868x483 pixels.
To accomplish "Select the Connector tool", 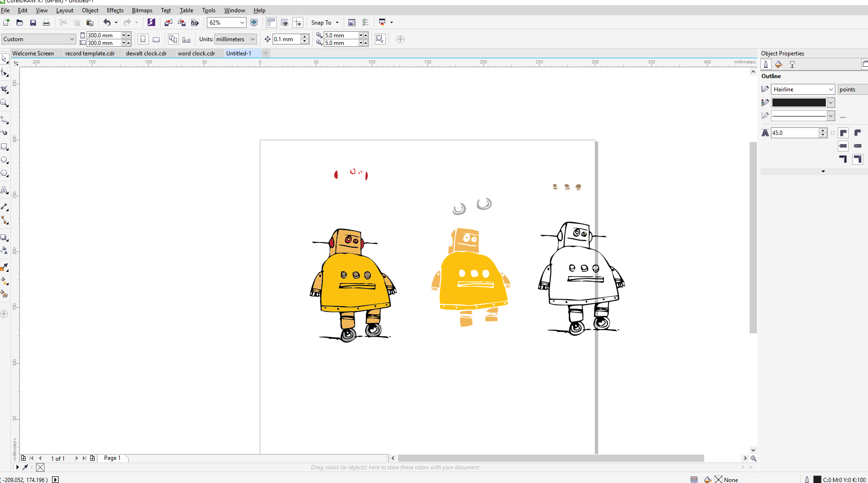I will point(4,220).
